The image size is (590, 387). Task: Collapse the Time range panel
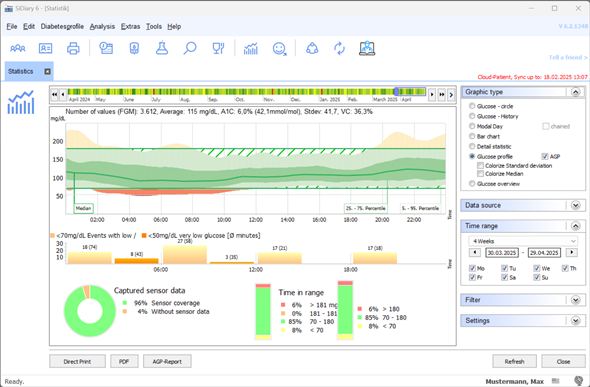575,226
